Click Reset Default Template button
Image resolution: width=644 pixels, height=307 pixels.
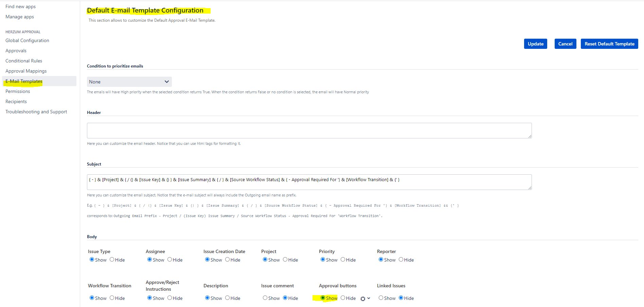[x=609, y=44]
